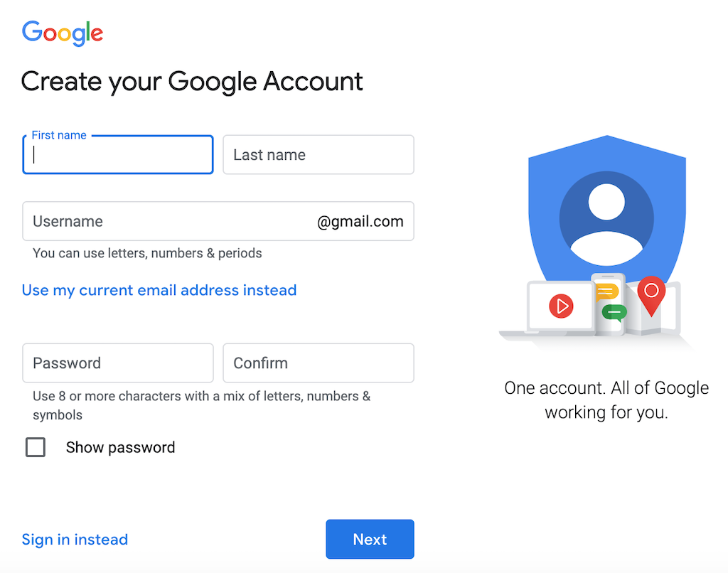
Task: Open the Sign in instead link
Action: click(75, 540)
